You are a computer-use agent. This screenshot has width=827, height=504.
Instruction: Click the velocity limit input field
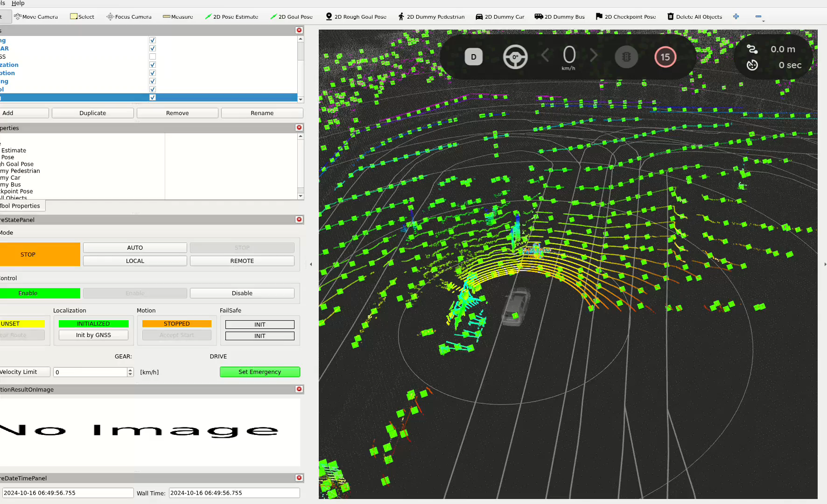(90, 372)
